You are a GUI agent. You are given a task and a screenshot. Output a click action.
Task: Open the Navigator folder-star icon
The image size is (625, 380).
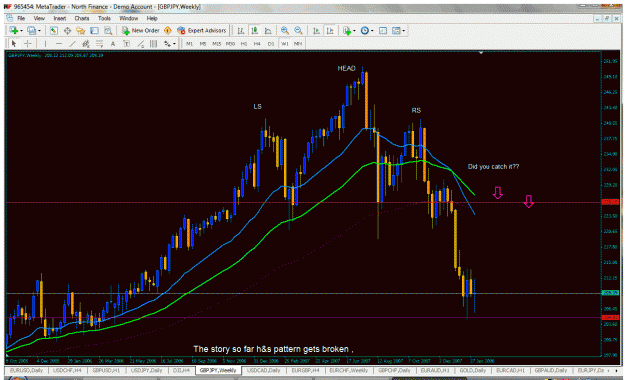pyautogui.click(x=81, y=30)
